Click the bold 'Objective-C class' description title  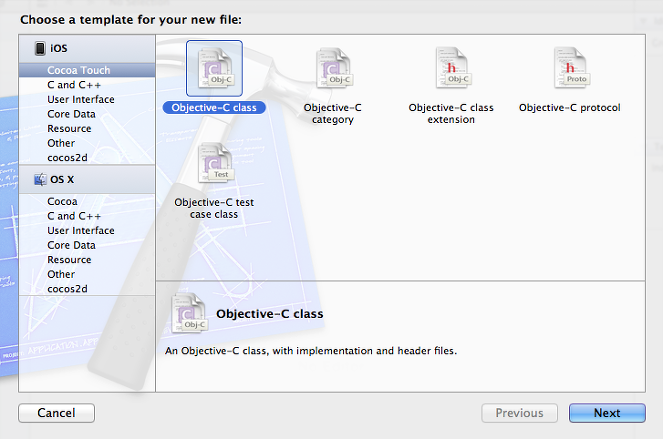coord(270,314)
